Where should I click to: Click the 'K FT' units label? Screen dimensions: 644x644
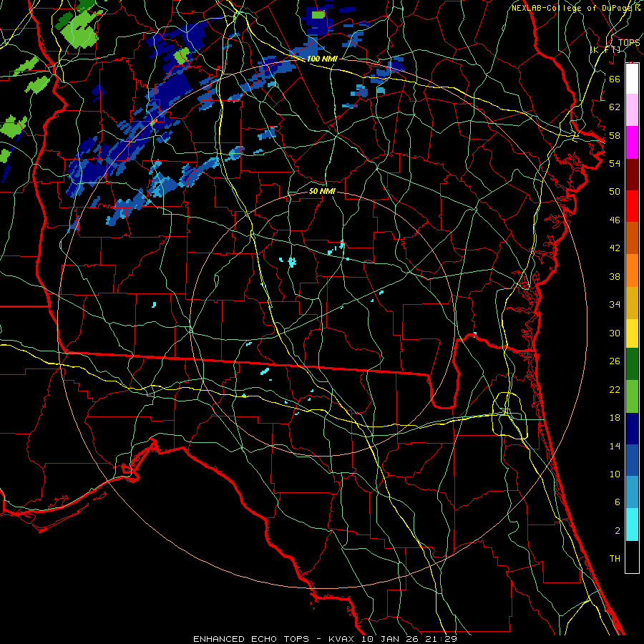(605, 49)
